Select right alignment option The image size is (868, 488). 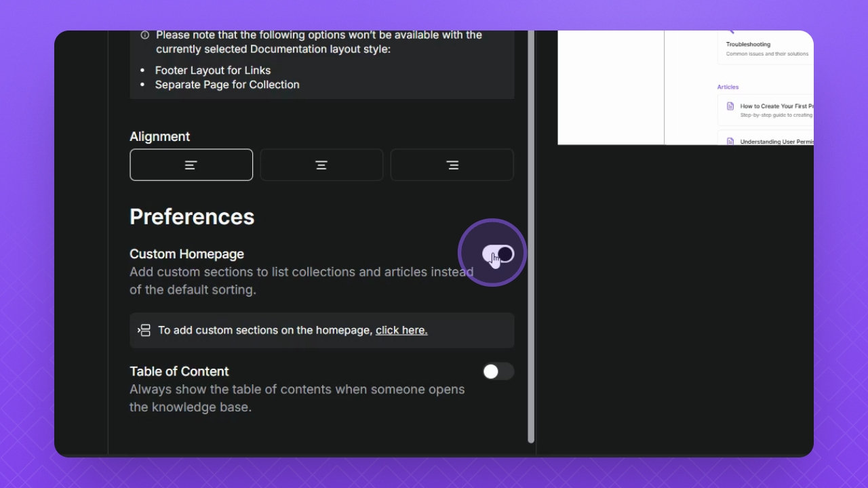pyautogui.click(x=452, y=165)
